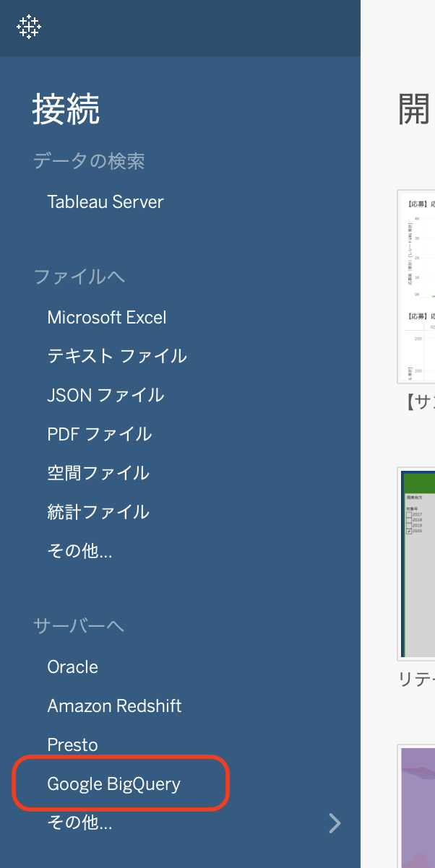Select テキスト ファイル connector
The image size is (435, 868).
tap(117, 356)
